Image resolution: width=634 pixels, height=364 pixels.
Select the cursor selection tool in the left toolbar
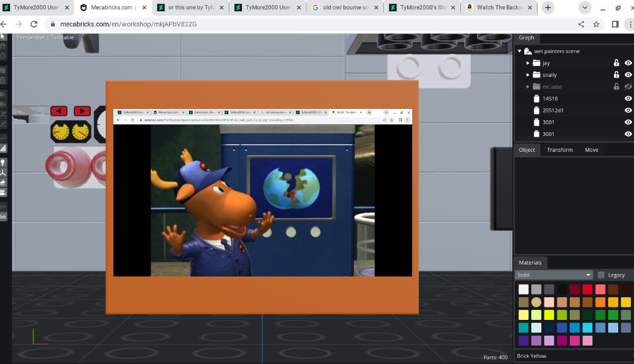point(3,37)
